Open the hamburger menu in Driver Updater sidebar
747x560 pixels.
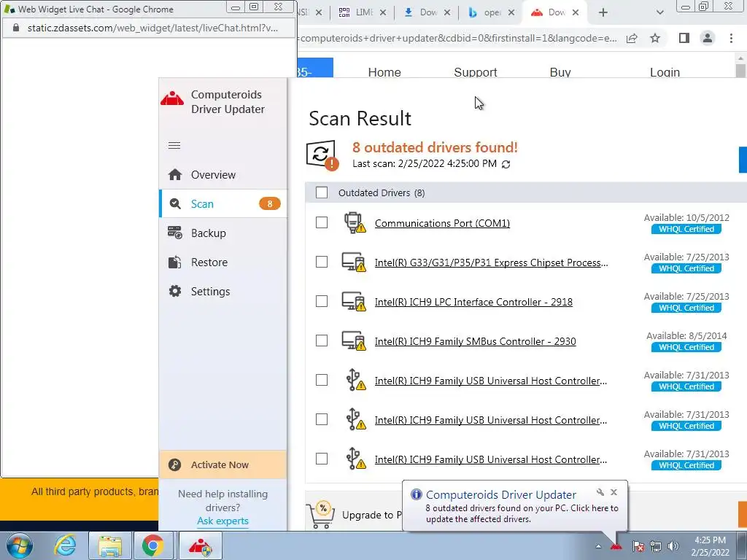click(174, 145)
